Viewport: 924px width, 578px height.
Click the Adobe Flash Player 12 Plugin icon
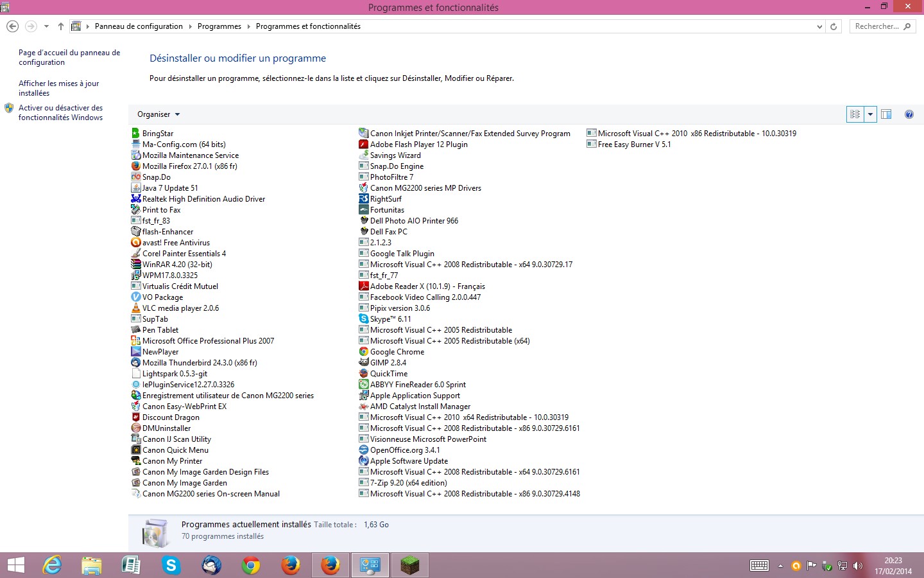[363, 144]
